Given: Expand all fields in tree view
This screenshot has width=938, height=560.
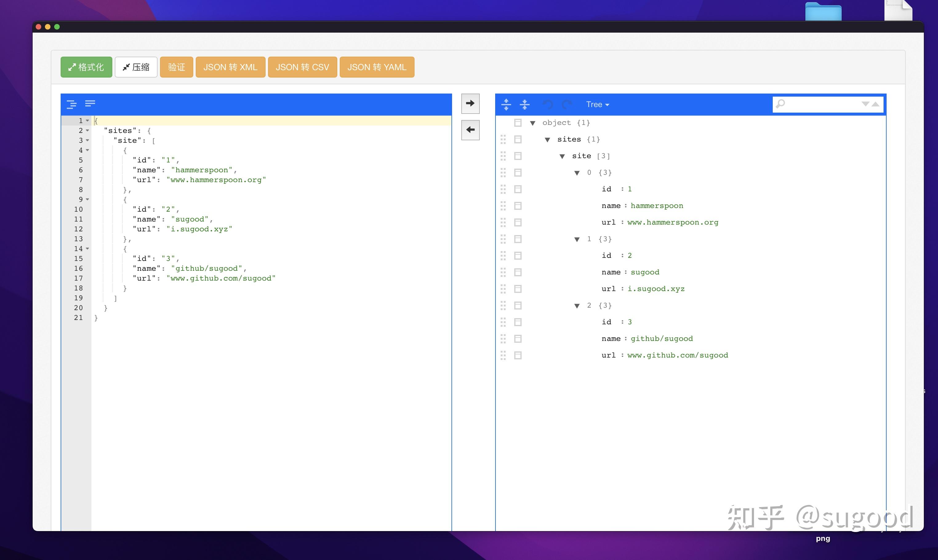Looking at the screenshot, I should 506,105.
